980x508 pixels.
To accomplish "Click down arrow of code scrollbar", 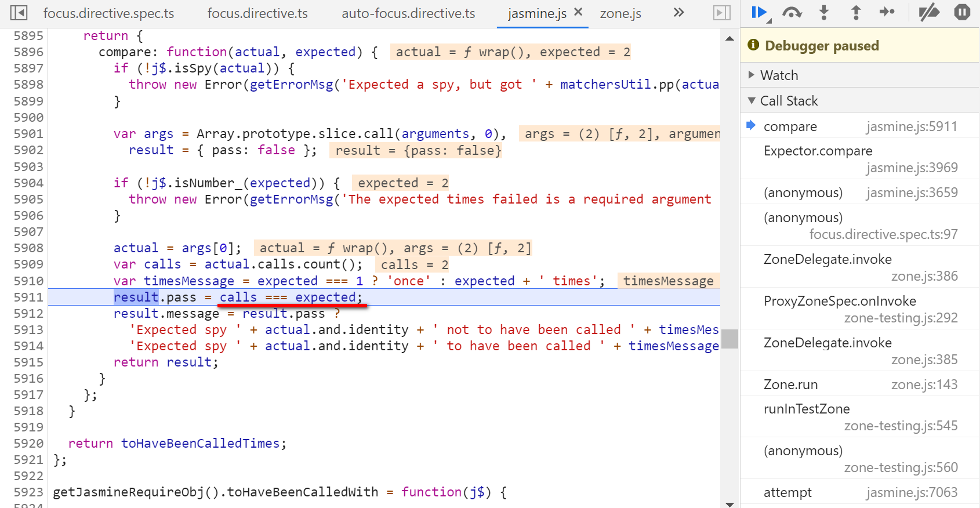I will click(729, 504).
